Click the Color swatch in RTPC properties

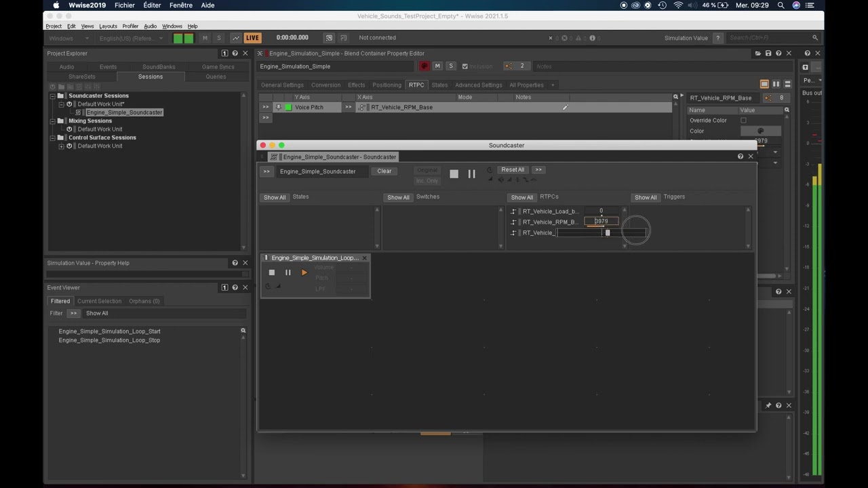point(760,131)
